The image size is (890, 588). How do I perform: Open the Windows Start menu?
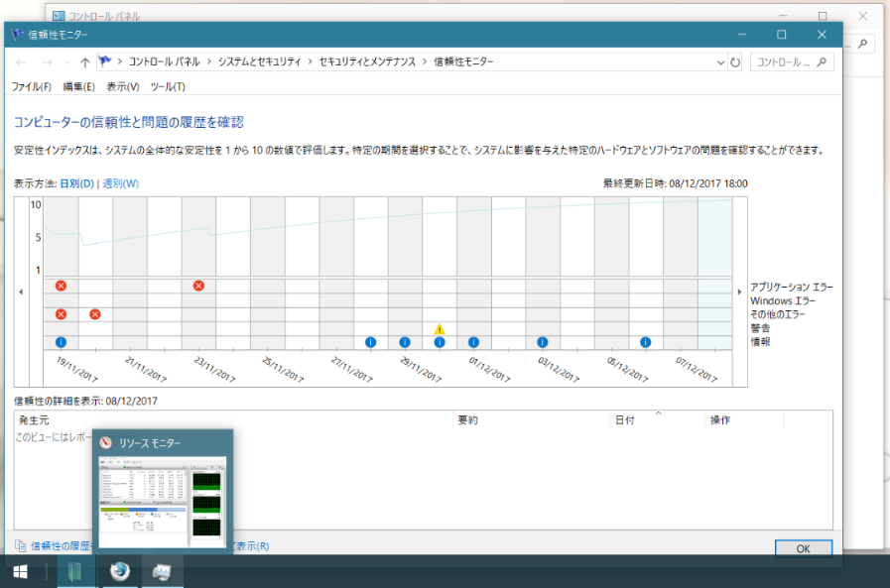point(20,572)
